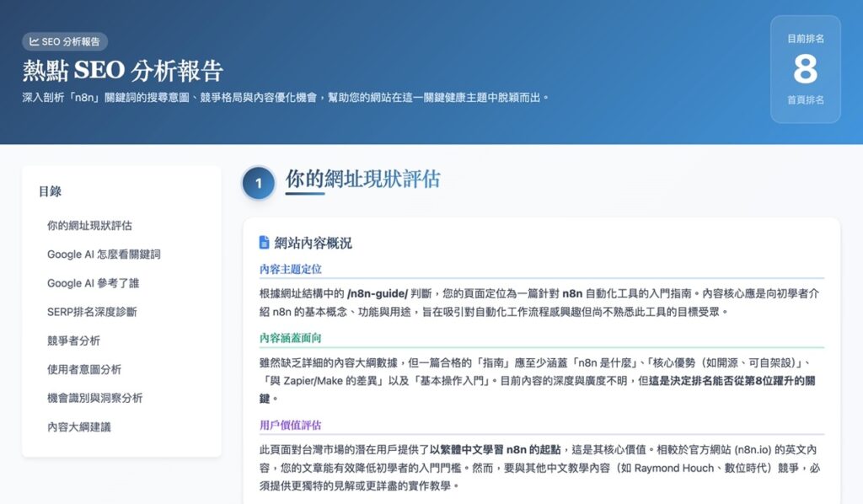863x504 pixels.
Task: Click the 目前排名 label in the rank box
Action: [x=805, y=39]
